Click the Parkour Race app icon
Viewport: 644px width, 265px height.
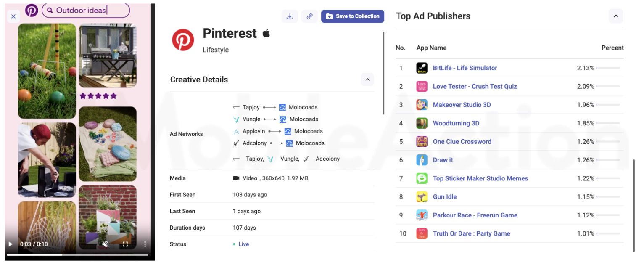click(x=422, y=215)
